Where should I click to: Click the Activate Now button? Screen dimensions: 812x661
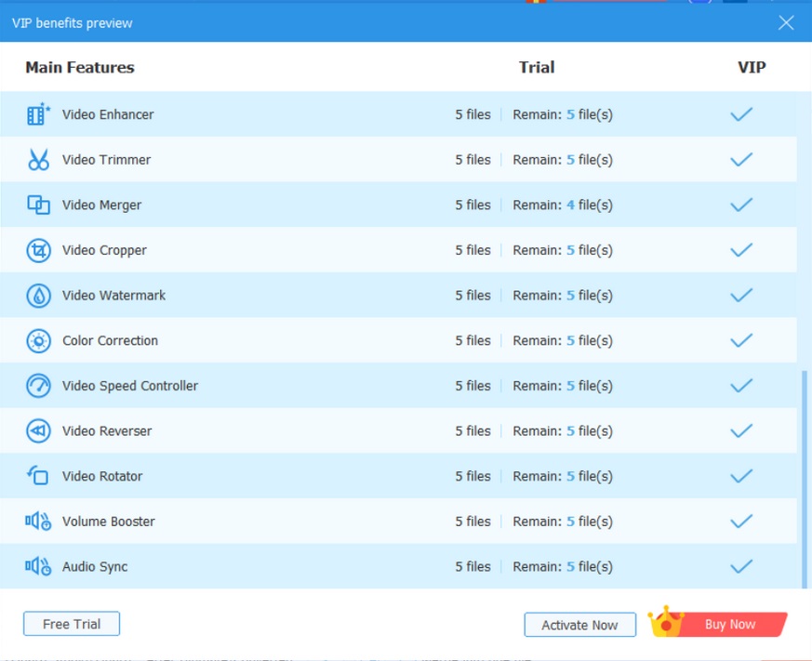pos(580,625)
